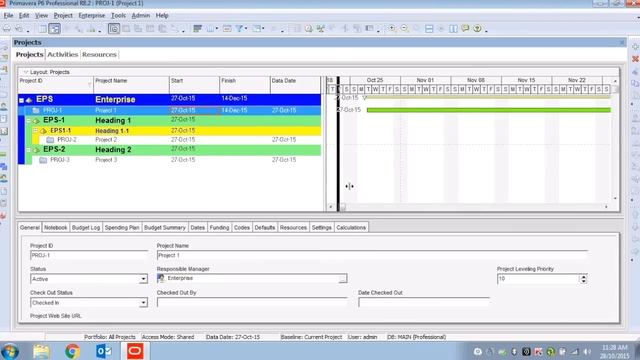Increase the Project Leveling Priority value

(583, 277)
